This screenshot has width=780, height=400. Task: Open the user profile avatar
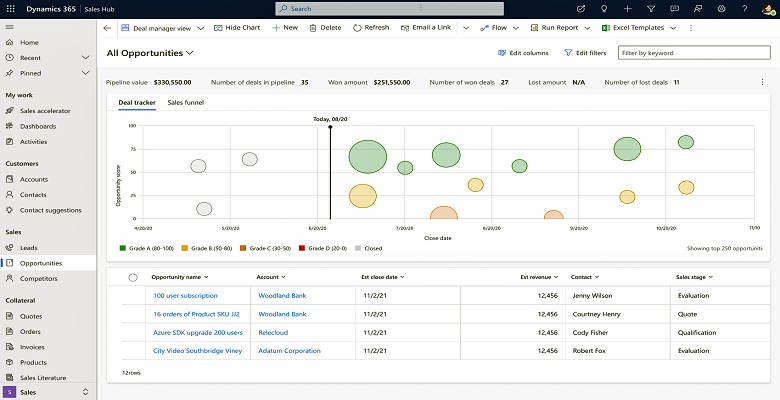[x=768, y=8]
